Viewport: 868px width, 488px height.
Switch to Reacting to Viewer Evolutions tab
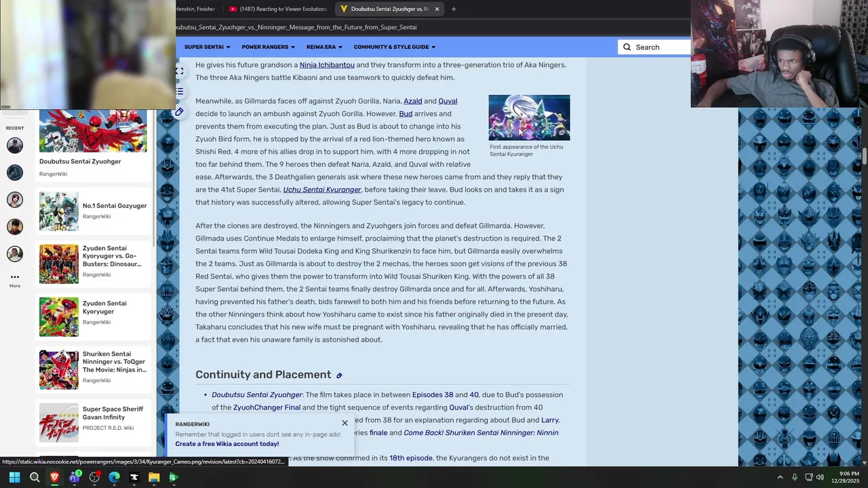[278, 9]
